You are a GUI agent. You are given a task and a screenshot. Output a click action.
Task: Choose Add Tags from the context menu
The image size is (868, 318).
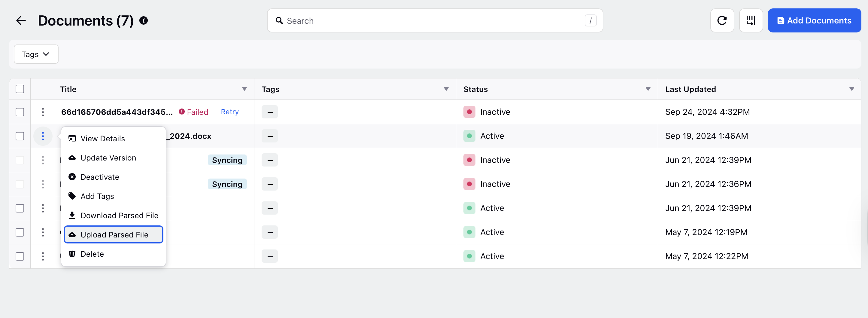[114, 196]
